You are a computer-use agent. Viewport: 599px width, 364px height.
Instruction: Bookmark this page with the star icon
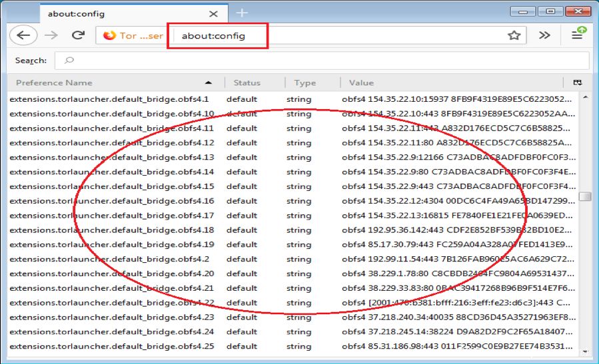[x=514, y=35]
